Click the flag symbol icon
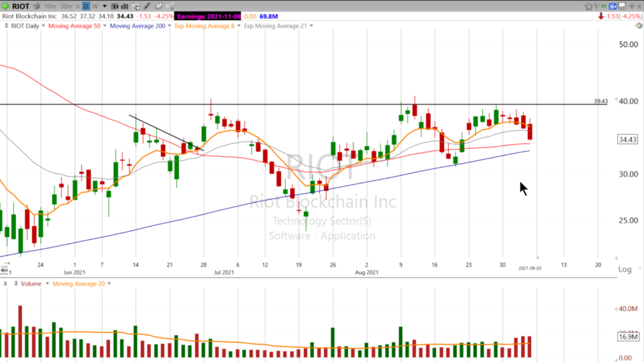Image resolution: width=644 pixels, height=362 pixels. coord(597,6)
